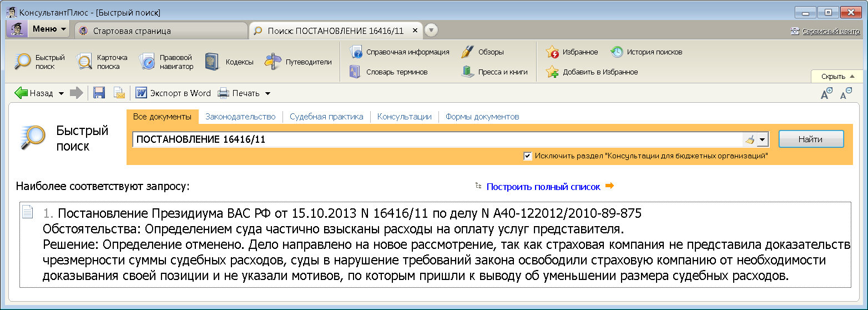Switch to Стартовая страница tab
Image resolution: width=868 pixels, height=310 pixels.
tap(160, 31)
